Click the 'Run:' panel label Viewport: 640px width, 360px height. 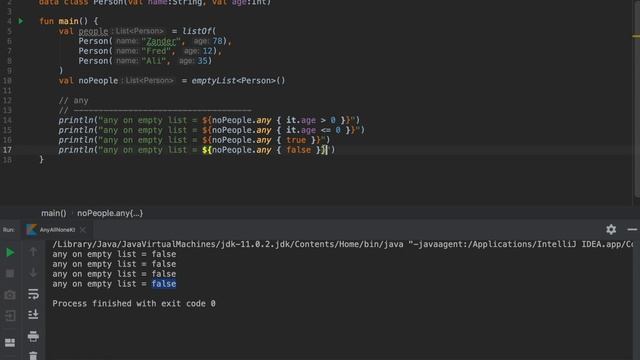pos(9,230)
